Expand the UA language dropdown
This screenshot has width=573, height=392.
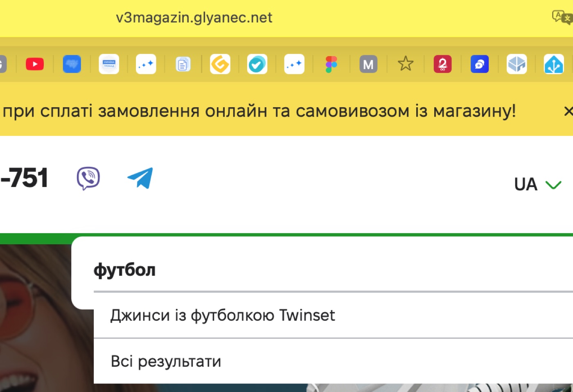(538, 185)
